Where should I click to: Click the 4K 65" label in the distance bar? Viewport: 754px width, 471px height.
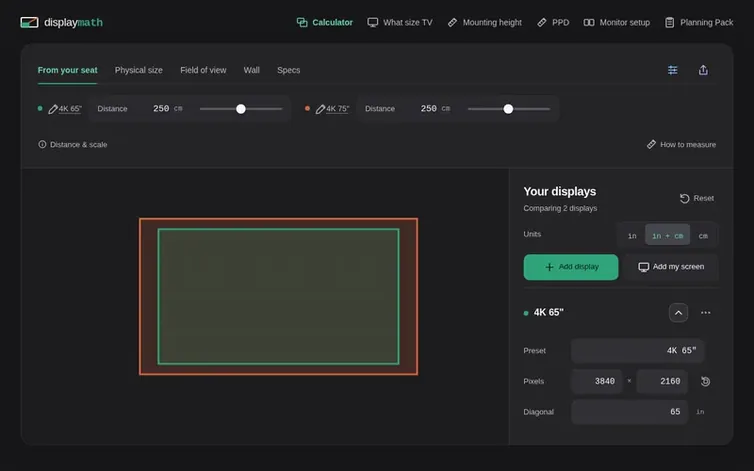(x=70, y=109)
